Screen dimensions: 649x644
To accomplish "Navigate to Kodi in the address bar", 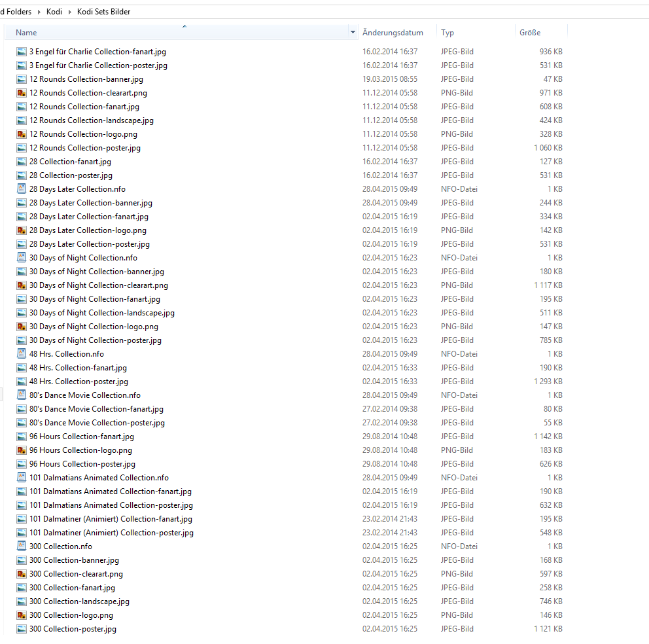I will click(x=54, y=12).
